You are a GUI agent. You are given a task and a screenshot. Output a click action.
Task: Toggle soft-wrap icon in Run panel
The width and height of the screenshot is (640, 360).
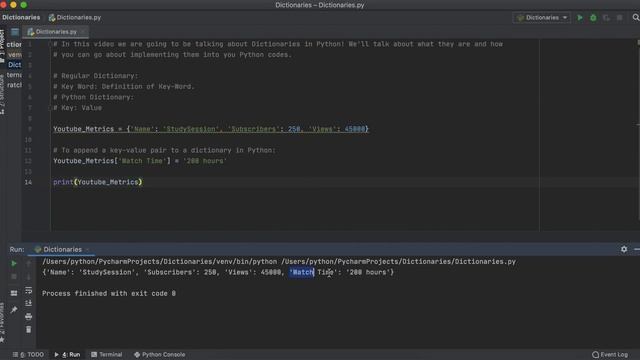[29, 290]
